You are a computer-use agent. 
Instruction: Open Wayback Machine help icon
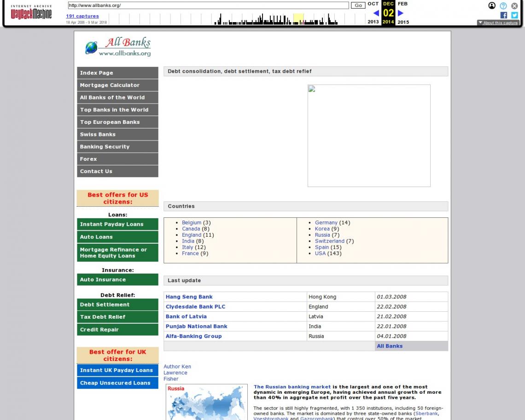pyautogui.click(x=503, y=6)
